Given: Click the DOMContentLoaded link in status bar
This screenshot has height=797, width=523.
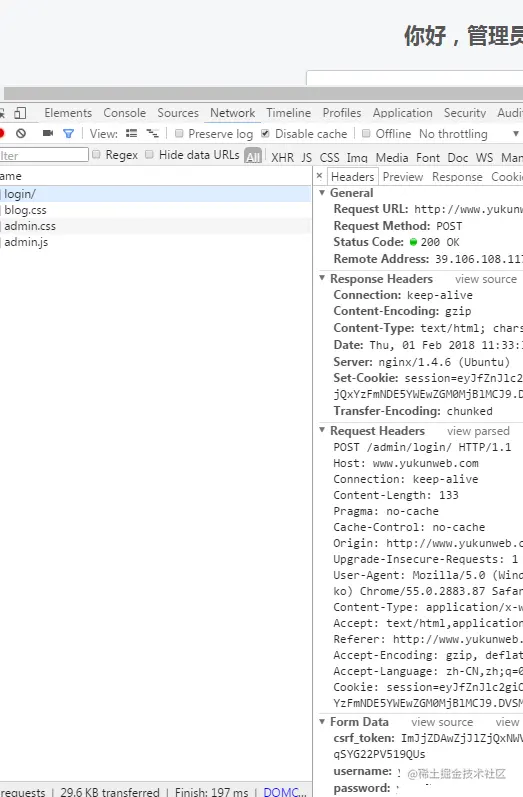Looking at the screenshot, I should tap(285, 791).
